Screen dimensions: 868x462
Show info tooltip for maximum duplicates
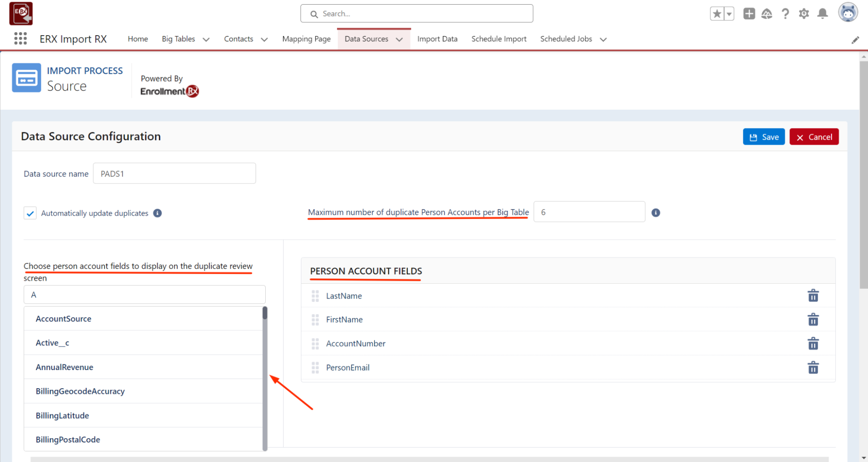(656, 213)
